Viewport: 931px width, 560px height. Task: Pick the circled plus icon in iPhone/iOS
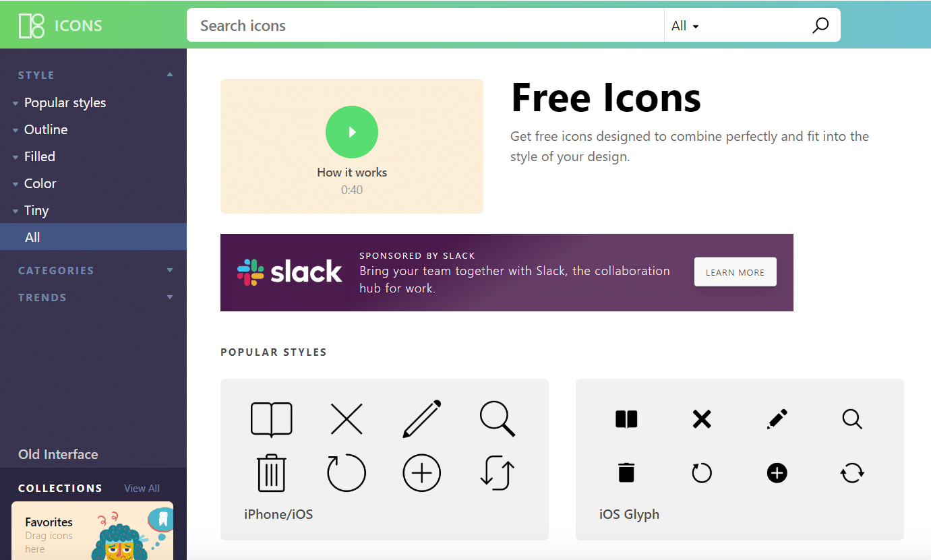click(x=422, y=472)
